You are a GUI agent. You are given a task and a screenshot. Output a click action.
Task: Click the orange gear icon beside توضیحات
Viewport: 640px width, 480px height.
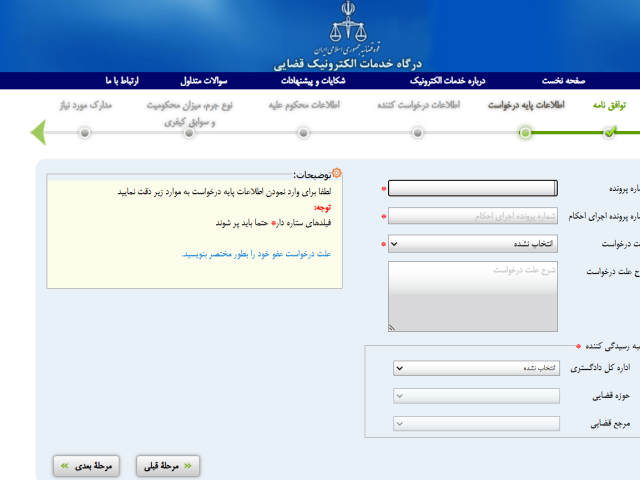337,174
